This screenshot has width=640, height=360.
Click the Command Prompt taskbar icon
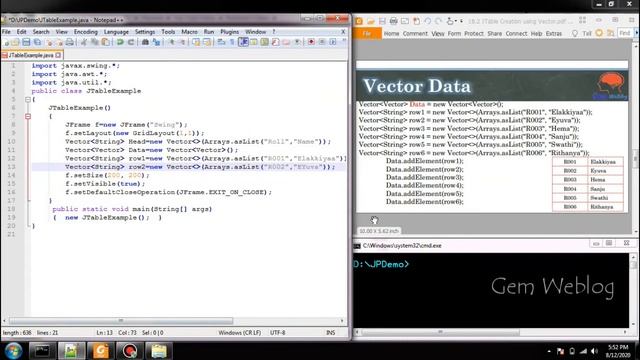pos(42,351)
